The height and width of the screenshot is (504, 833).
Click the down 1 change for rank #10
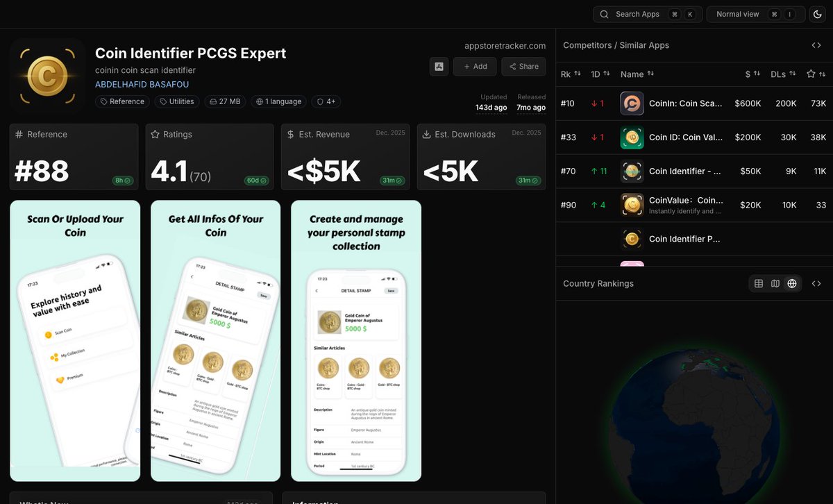(598, 103)
